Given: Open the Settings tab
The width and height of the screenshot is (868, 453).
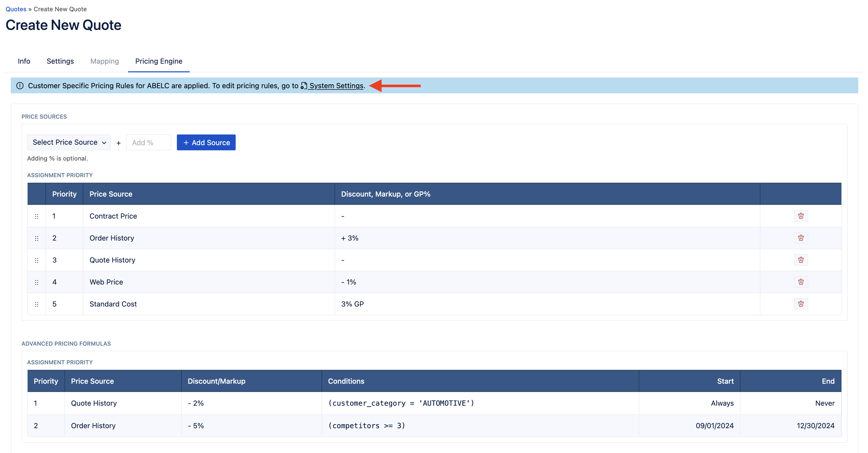Looking at the screenshot, I should pyautogui.click(x=60, y=61).
